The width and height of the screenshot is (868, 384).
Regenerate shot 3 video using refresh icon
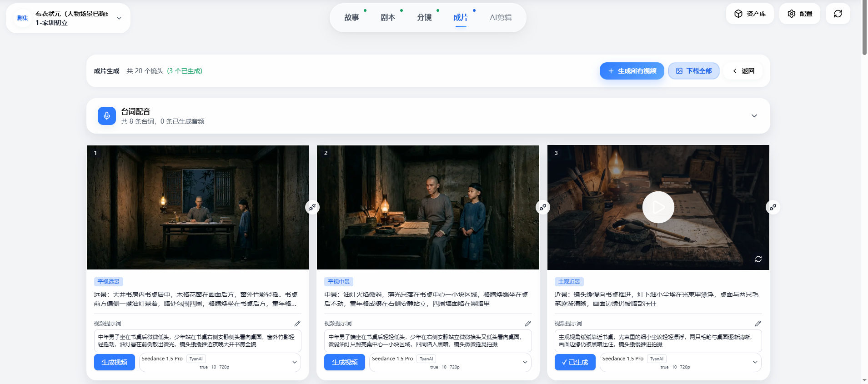click(x=758, y=259)
